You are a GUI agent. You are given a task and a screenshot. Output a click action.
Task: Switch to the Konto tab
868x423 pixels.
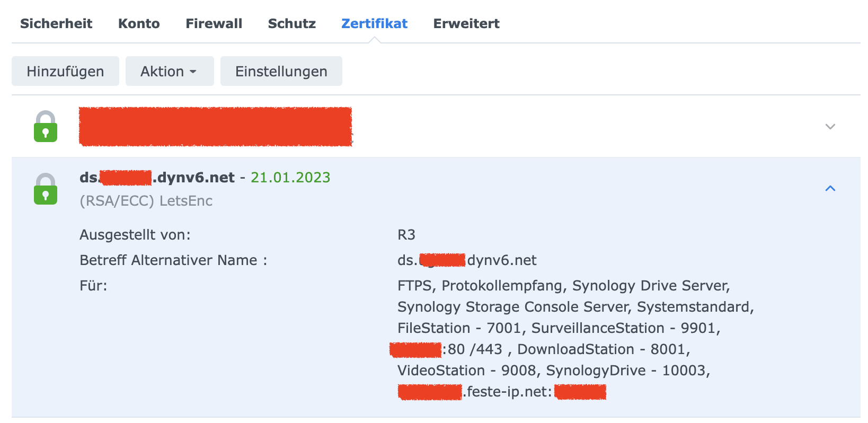pos(139,24)
